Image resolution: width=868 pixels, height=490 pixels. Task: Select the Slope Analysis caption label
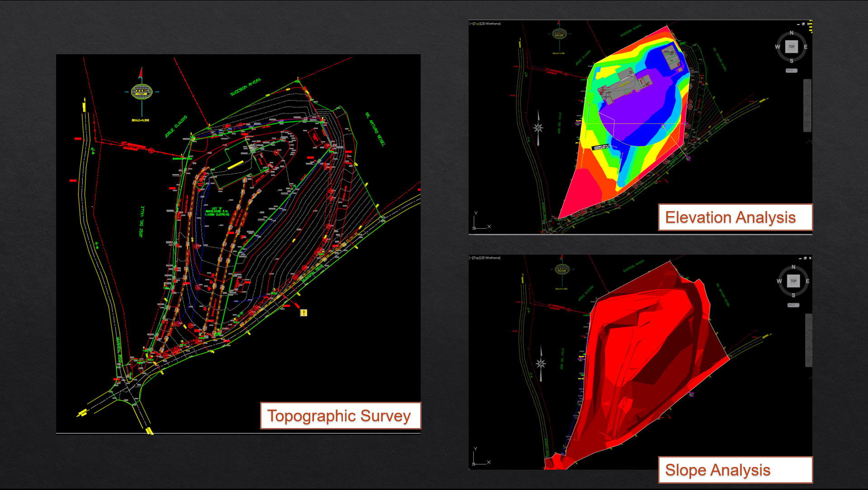[x=735, y=470]
